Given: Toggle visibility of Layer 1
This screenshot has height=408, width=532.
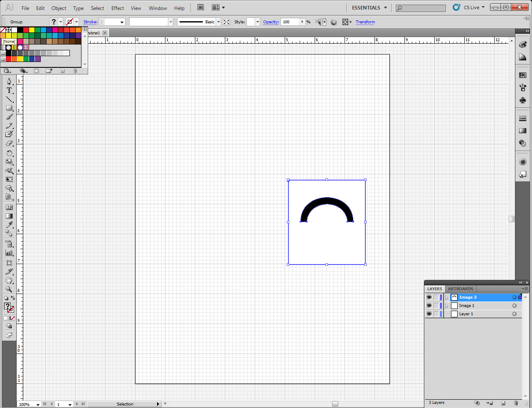Looking at the screenshot, I should tap(429, 314).
